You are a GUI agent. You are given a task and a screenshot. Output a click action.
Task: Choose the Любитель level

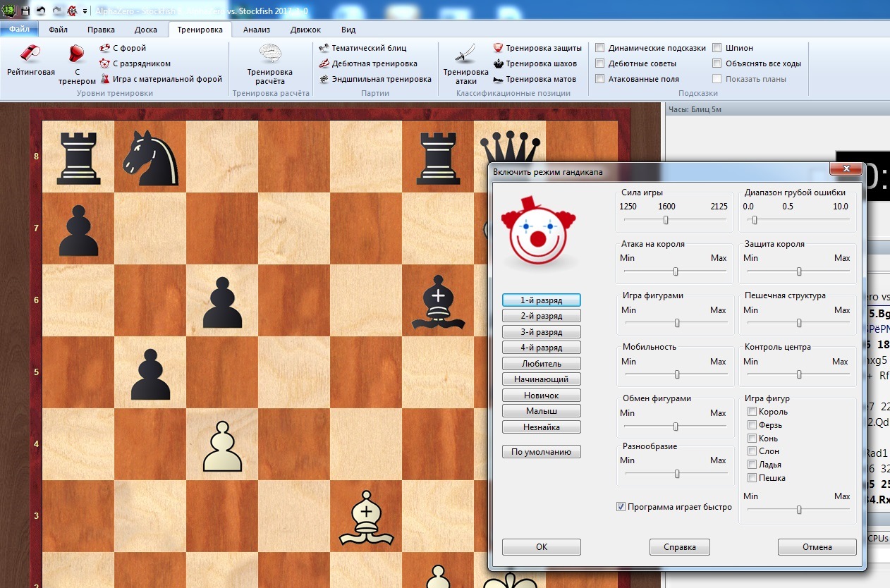pyautogui.click(x=542, y=364)
